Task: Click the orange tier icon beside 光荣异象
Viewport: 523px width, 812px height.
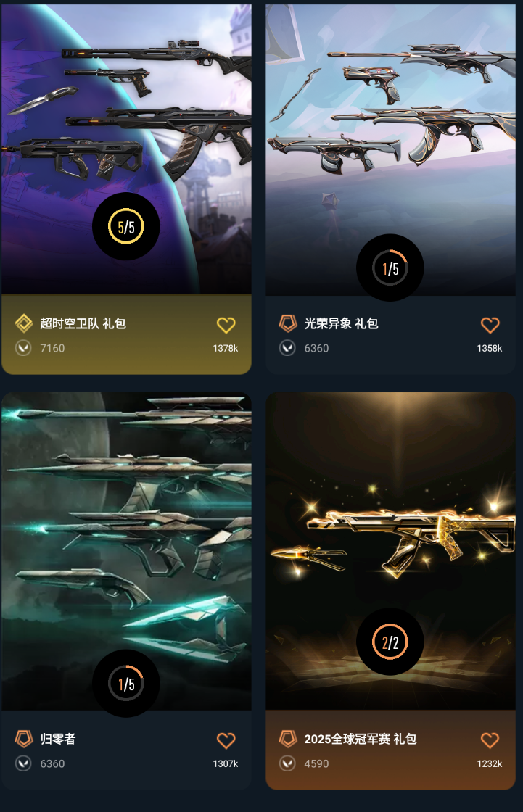Action: (288, 323)
